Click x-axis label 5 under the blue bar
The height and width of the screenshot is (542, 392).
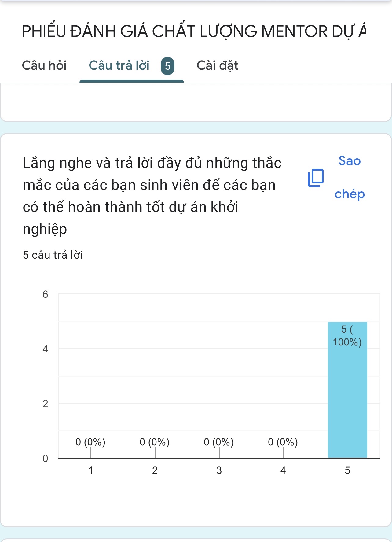347,470
